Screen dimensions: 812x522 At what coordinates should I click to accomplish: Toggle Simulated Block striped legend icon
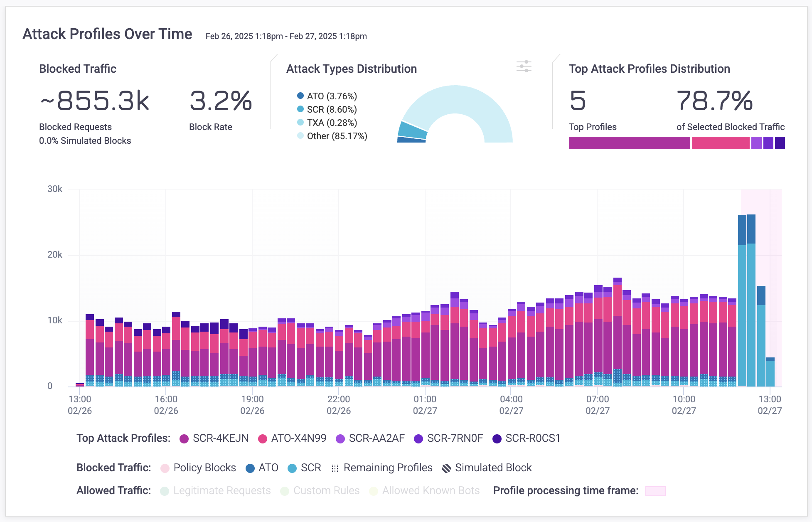click(446, 468)
